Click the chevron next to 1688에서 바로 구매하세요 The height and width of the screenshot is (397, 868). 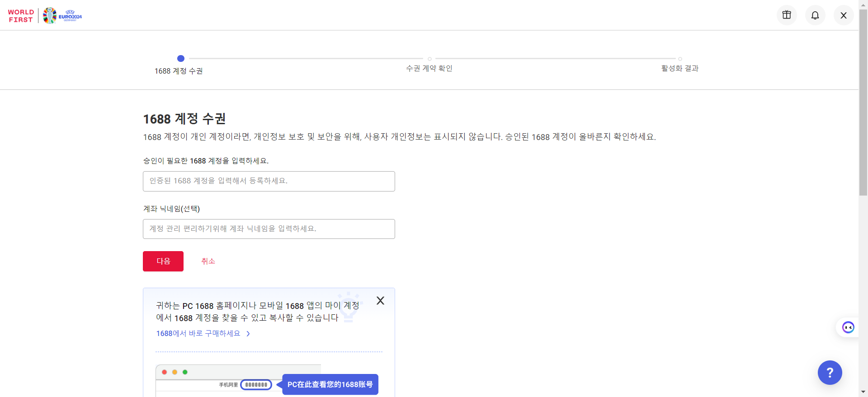248,334
